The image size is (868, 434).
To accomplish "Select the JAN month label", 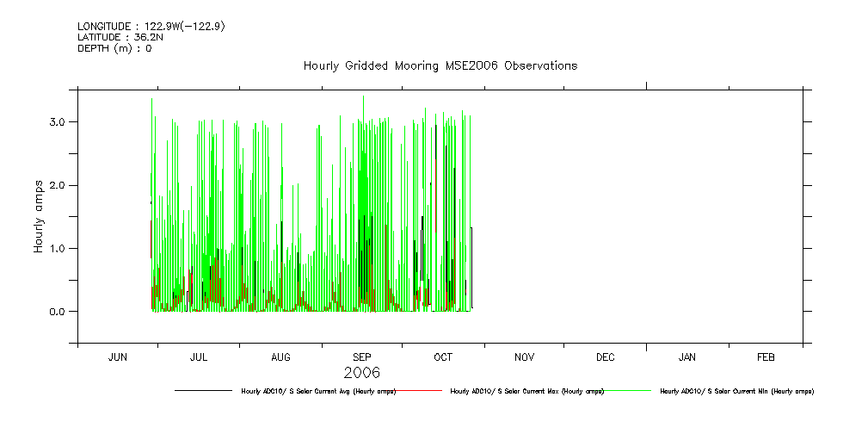I will pos(687,356).
